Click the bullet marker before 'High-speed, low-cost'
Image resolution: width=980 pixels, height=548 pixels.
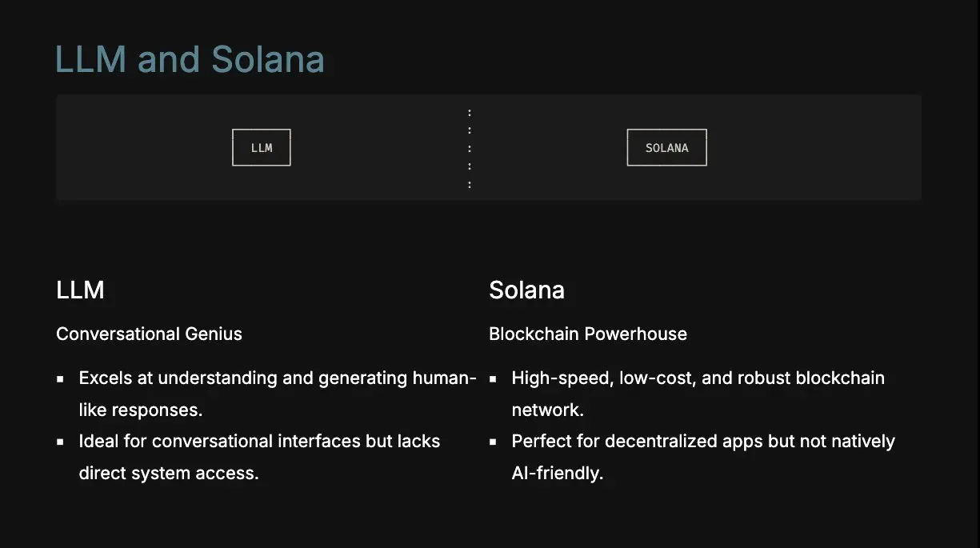493,378
